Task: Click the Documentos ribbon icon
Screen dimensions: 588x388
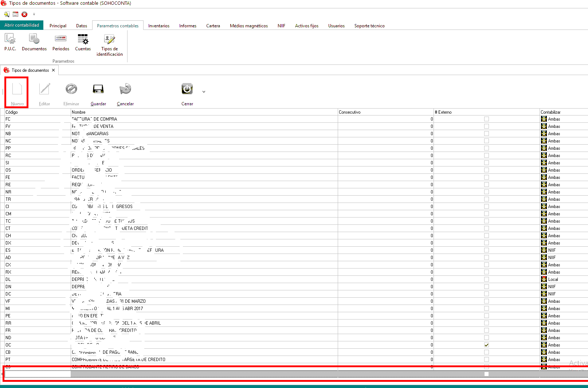Action: click(34, 39)
